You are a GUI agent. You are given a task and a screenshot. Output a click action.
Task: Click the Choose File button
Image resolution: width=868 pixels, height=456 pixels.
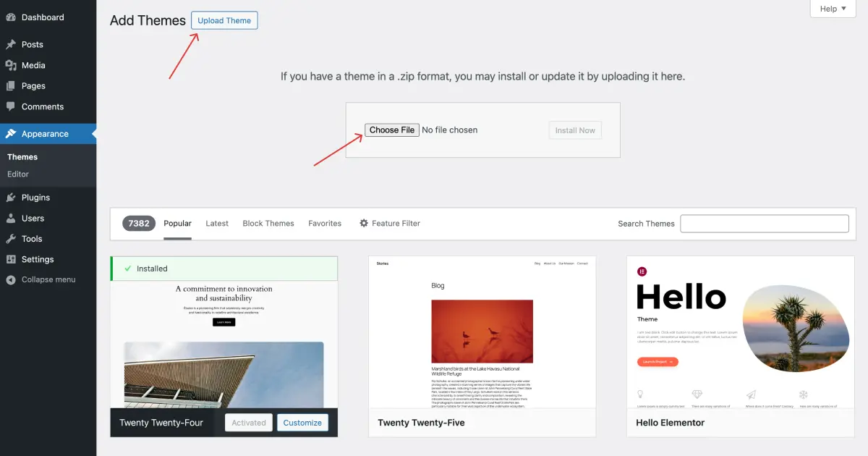tap(392, 130)
